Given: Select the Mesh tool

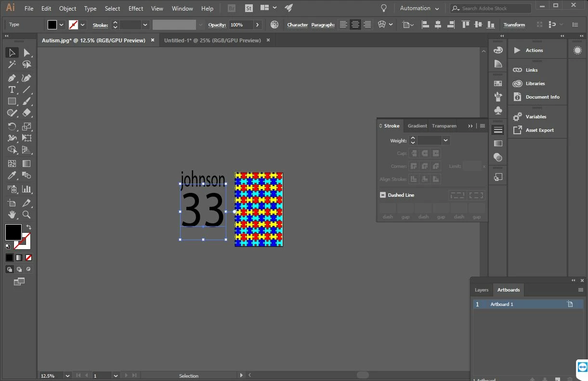Looking at the screenshot, I should (12, 164).
